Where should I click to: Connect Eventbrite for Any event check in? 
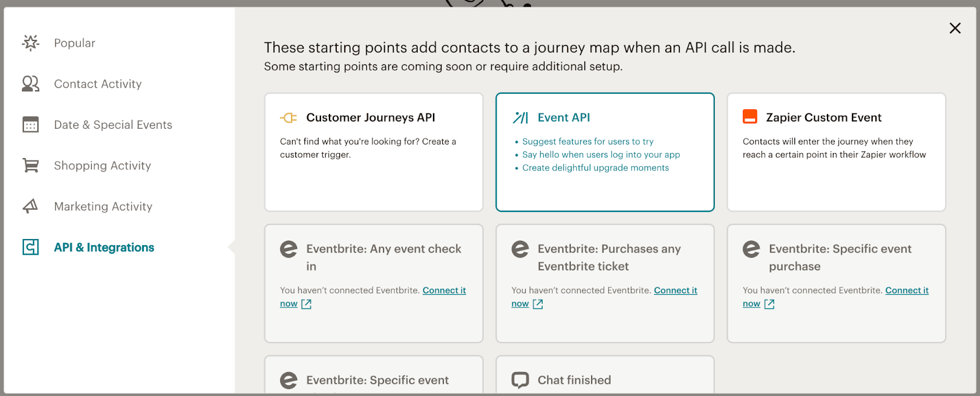tap(444, 291)
